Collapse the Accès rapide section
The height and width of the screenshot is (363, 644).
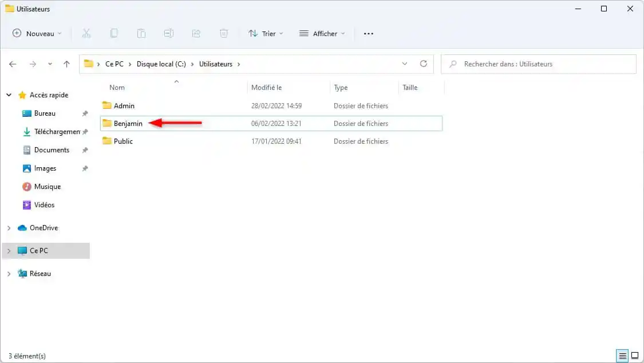[x=9, y=95]
